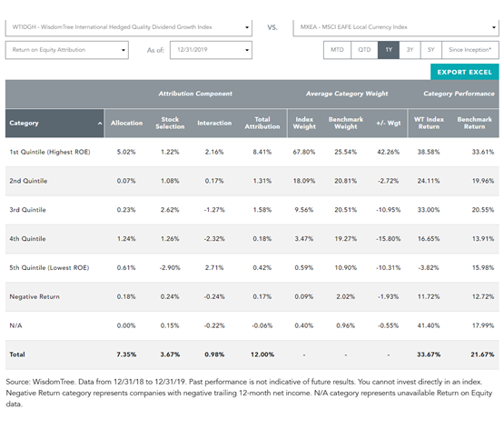This screenshot has width=504, height=439.
Task: Click the 12.00% total attribution value
Action: (262, 354)
